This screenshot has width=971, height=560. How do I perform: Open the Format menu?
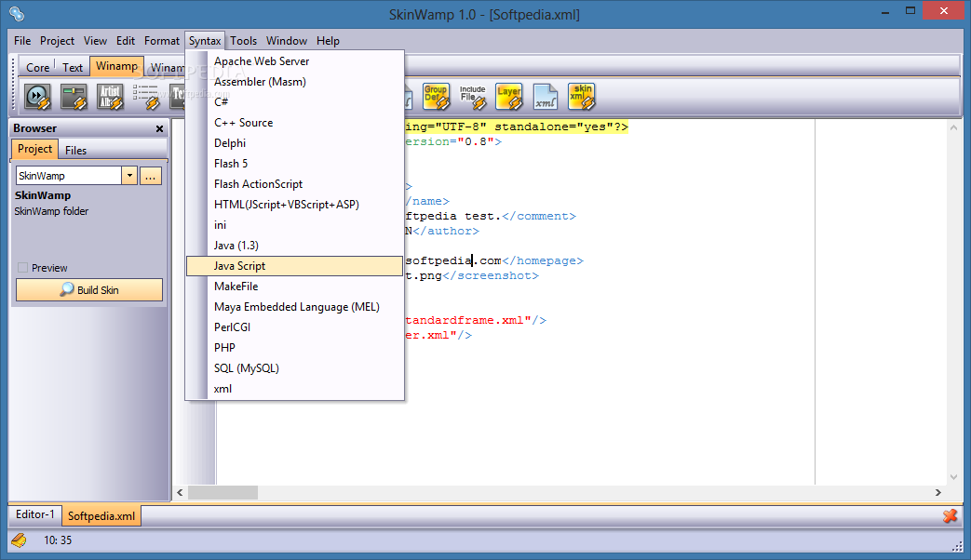pos(162,41)
